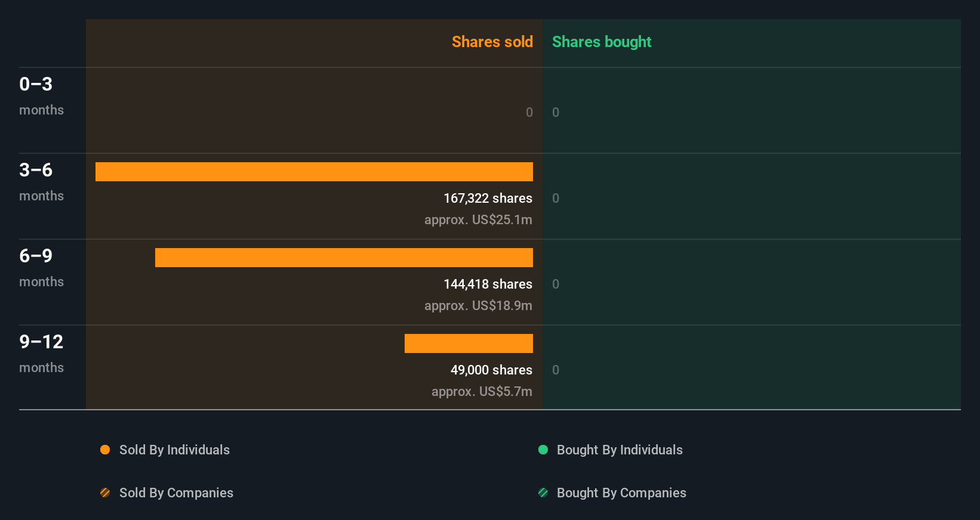Click the approx. US$5.7m value
980x520 pixels.
[482, 392]
